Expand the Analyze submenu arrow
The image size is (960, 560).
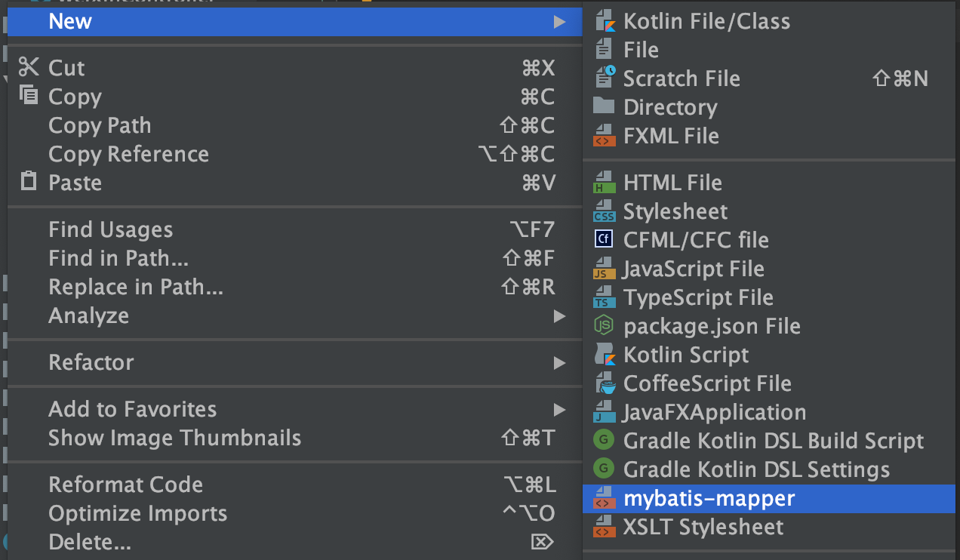pos(559,315)
